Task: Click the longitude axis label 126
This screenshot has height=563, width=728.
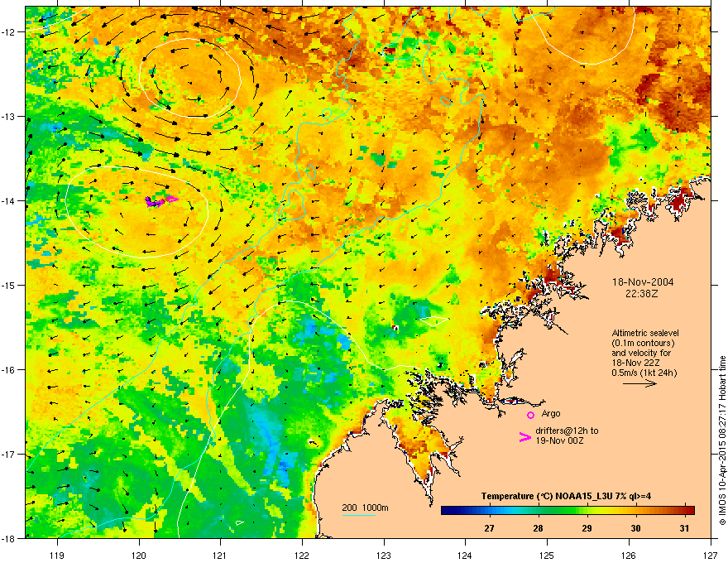Action: coord(629,555)
